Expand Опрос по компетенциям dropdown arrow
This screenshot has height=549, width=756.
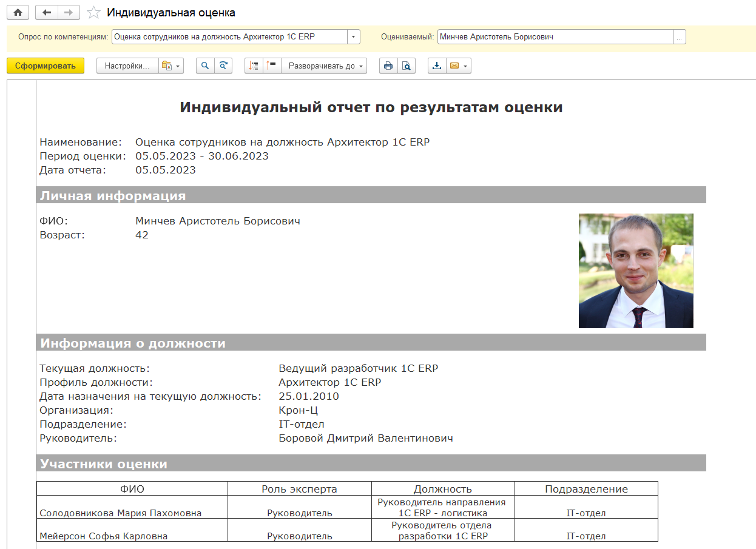click(354, 36)
